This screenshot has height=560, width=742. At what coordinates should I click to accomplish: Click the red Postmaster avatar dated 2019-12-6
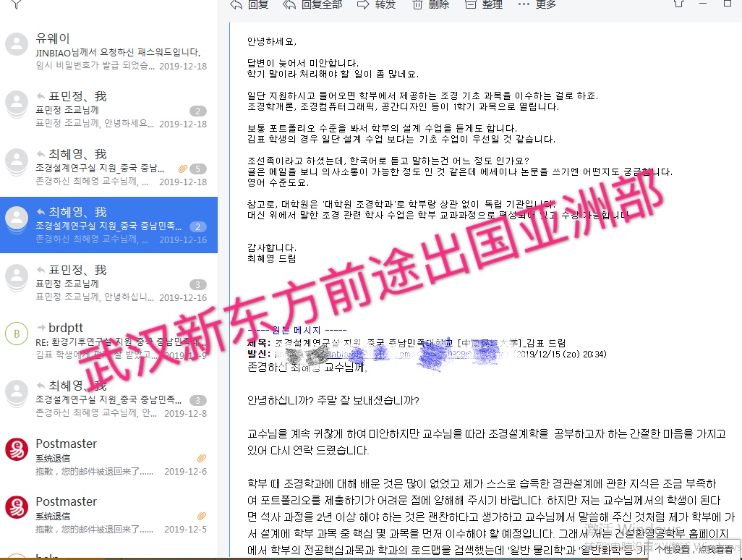tap(17, 450)
